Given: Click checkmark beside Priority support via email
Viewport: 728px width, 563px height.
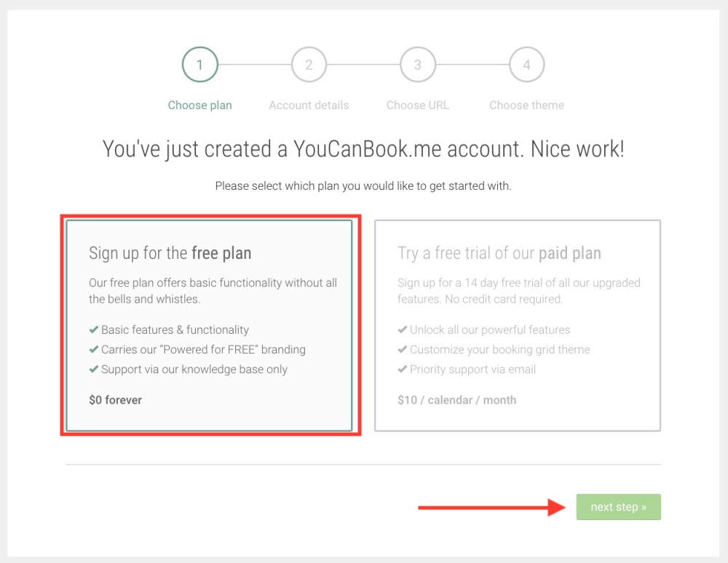Looking at the screenshot, I should pos(403,369).
